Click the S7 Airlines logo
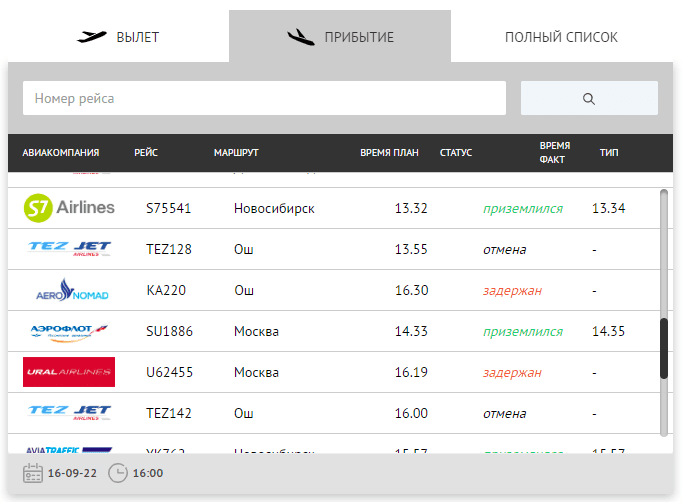Screen dimensions: 682x502 pyautogui.click(x=69, y=208)
